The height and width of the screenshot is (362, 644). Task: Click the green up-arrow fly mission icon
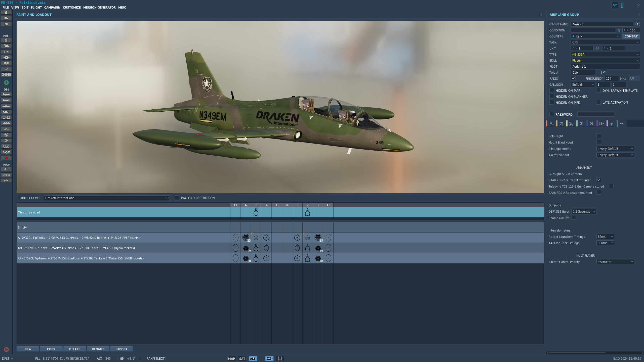click(6, 82)
